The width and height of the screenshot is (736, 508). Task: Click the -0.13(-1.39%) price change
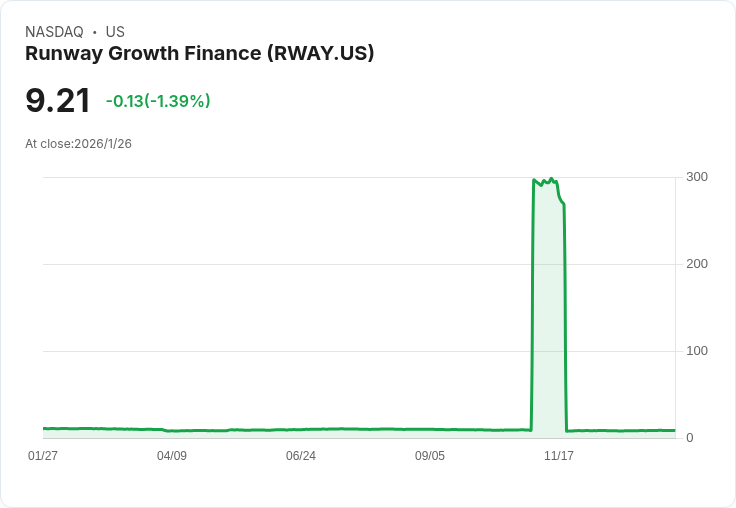[158, 101]
